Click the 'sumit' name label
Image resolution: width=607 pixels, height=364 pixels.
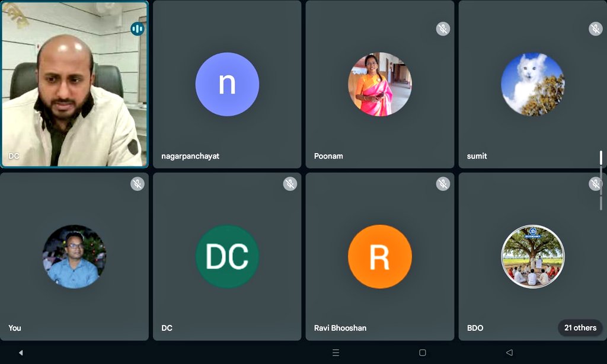(477, 156)
